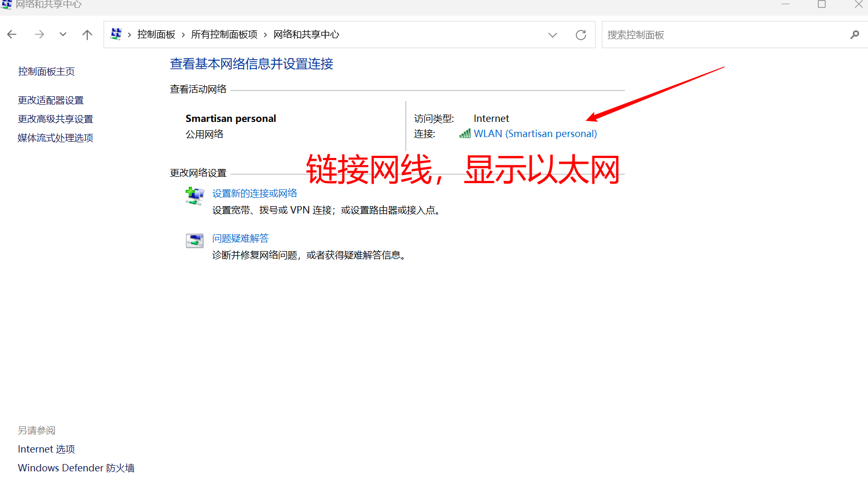Open the address bar dropdown at the right
Image resolution: width=868 pixels, height=486 pixels.
click(x=553, y=35)
